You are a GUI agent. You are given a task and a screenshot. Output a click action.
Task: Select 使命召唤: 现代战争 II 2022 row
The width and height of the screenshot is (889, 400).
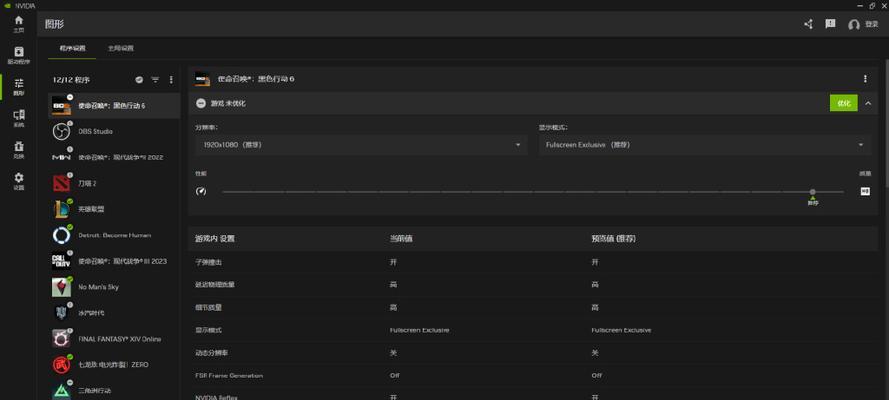(x=114, y=157)
